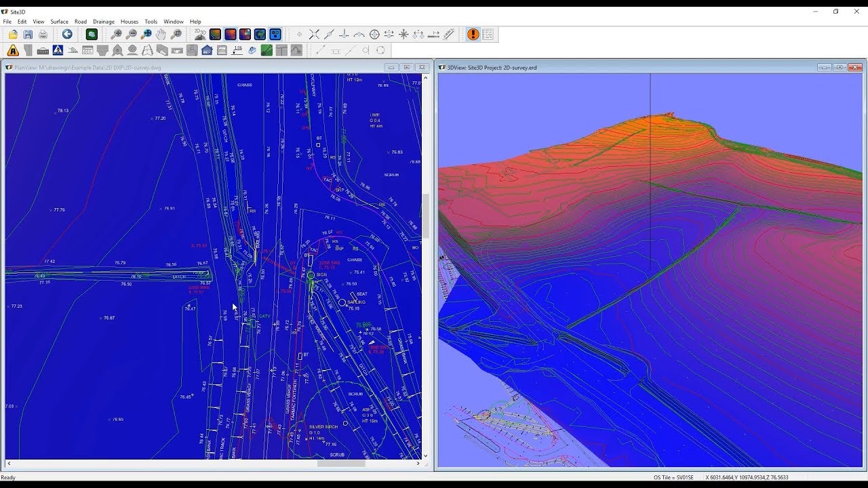Click the open folder icon

coord(13,35)
